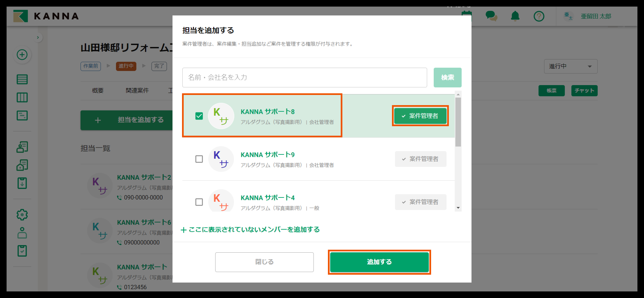Click the member list scrollbar thumb

(458, 122)
